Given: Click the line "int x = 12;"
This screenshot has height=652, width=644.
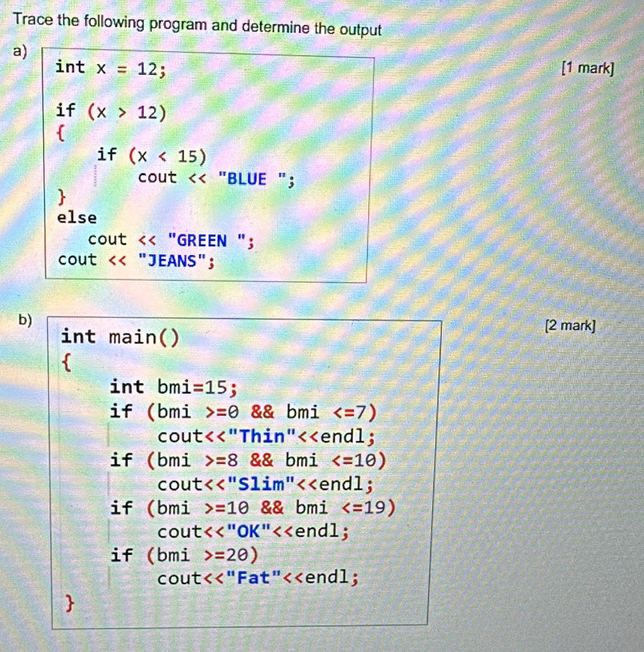Looking at the screenshot, I should coord(111,69).
